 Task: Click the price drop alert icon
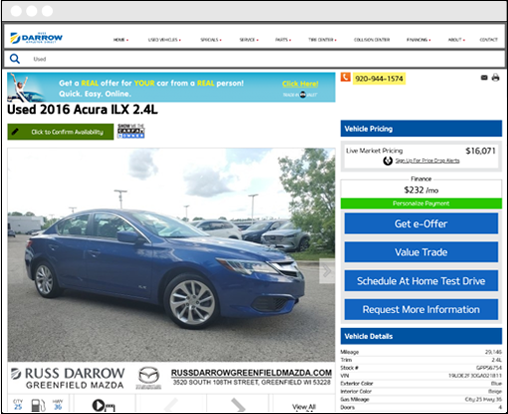[x=387, y=161]
